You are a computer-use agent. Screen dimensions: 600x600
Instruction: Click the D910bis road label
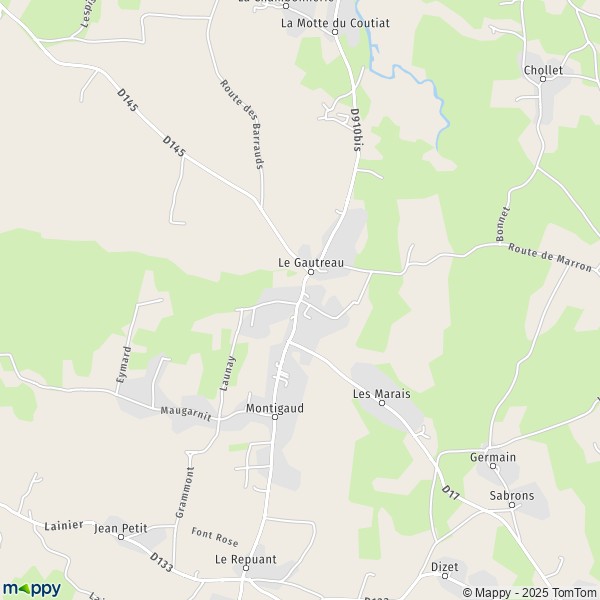(356, 130)
